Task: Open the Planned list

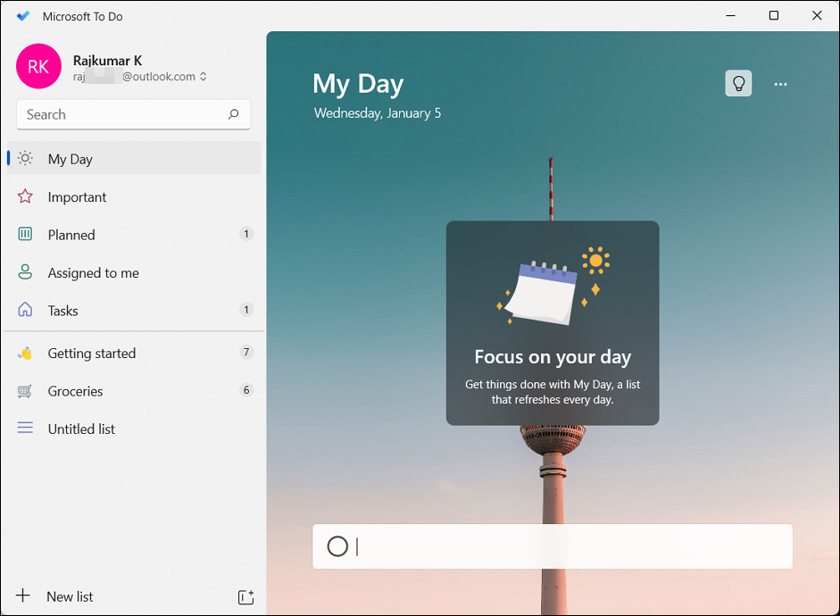Action: [134, 234]
